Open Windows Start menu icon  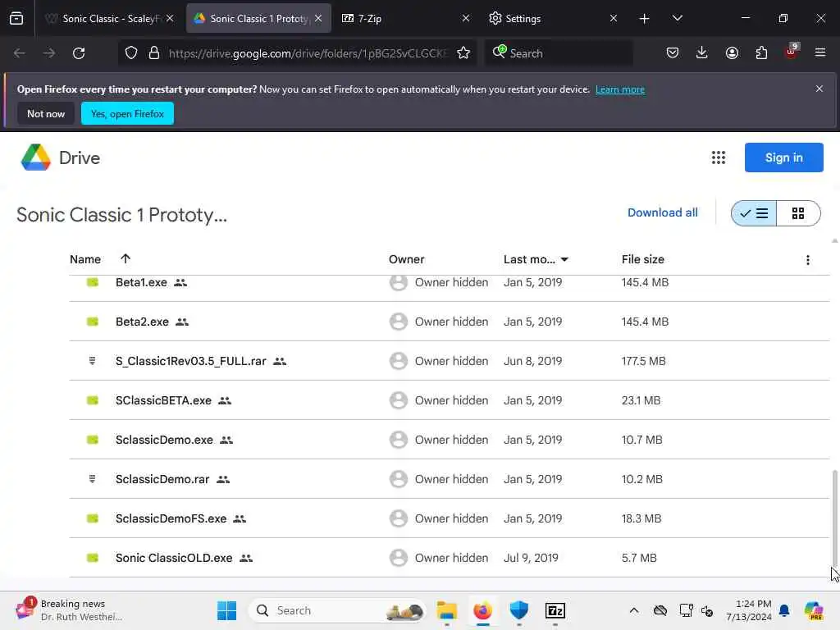click(226, 610)
